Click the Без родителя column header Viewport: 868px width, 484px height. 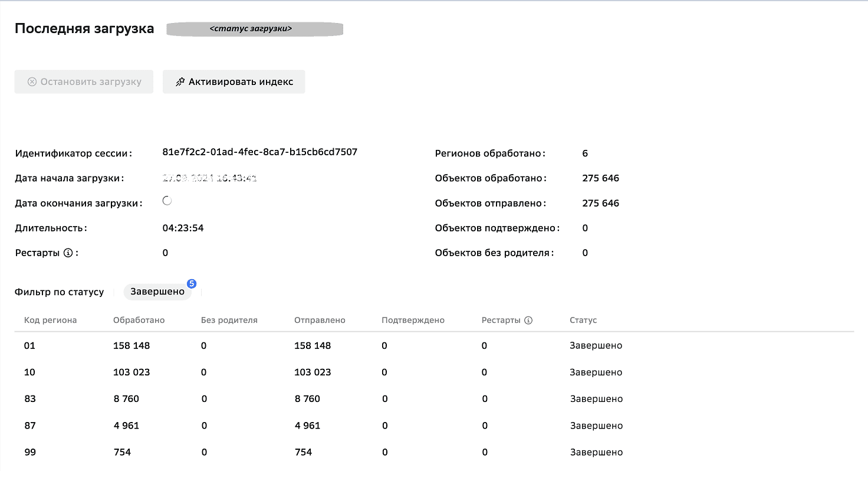tap(229, 321)
